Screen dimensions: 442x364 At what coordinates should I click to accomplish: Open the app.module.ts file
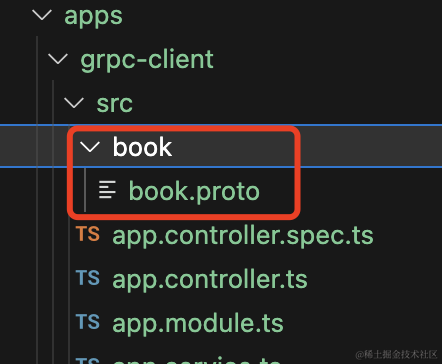198,323
